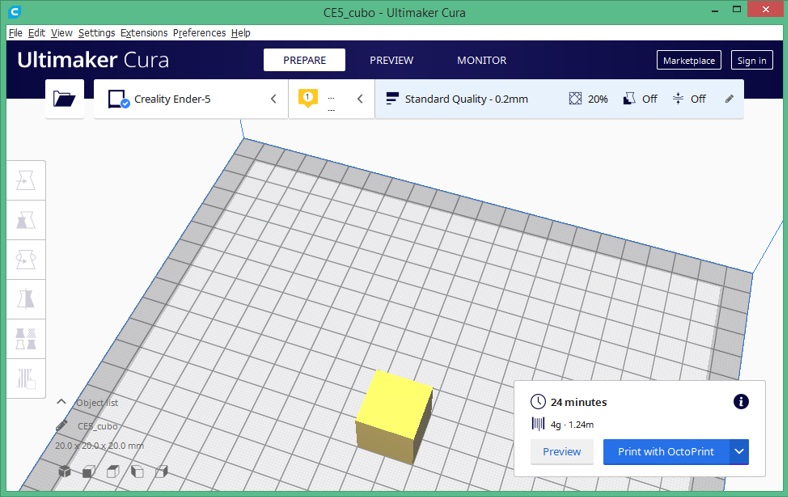Switch to top view cube icon
This screenshot has height=497, width=788.
[x=113, y=471]
